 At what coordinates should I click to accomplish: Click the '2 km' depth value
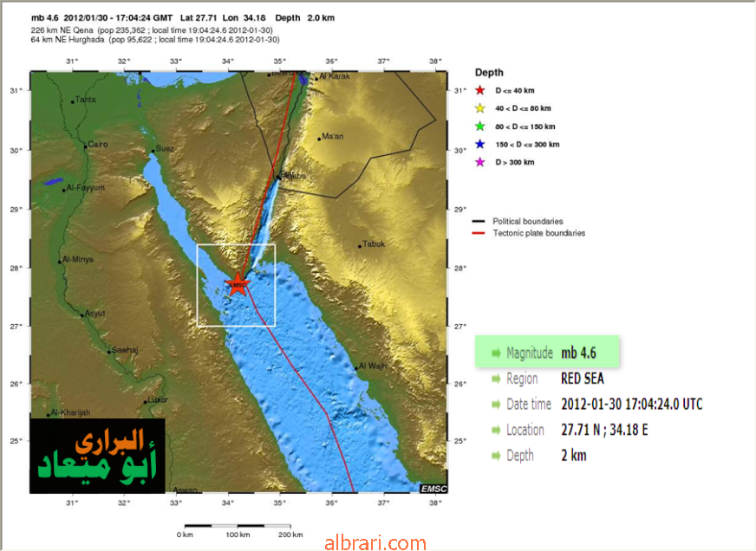coord(574,455)
